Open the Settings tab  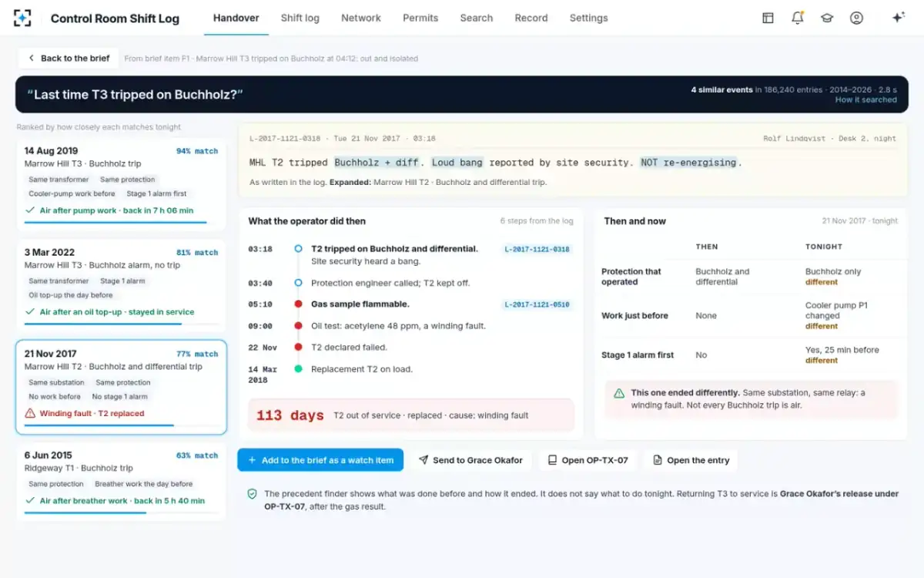click(589, 18)
